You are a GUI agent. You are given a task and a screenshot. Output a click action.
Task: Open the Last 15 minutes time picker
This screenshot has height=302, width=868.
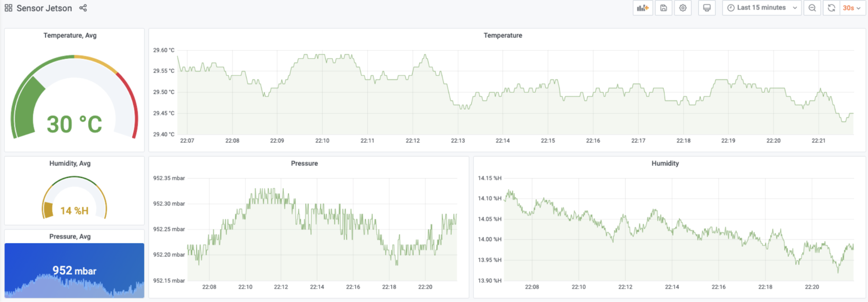point(762,8)
